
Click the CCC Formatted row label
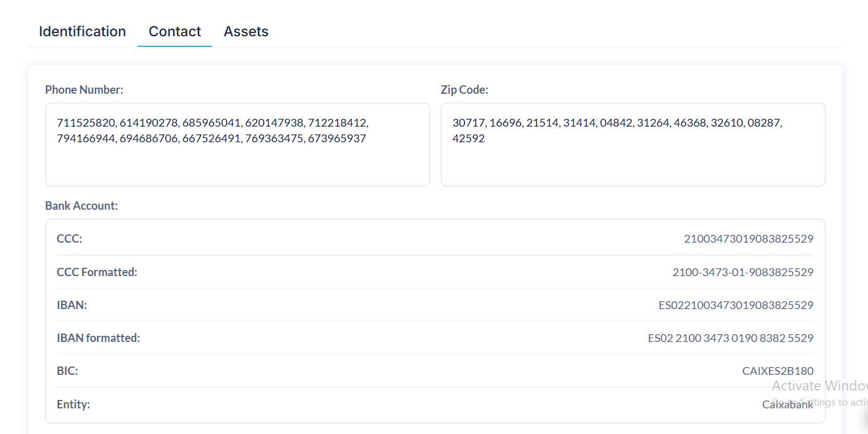pos(97,272)
